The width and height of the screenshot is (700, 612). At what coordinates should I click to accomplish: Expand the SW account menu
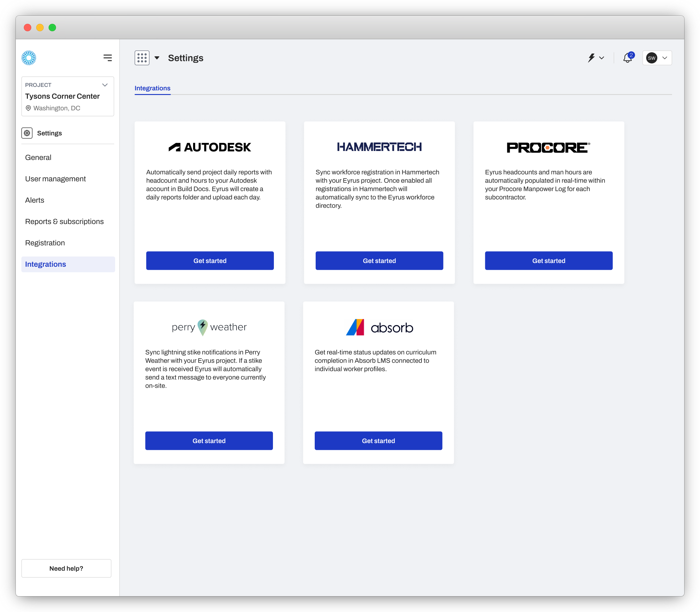(656, 58)
